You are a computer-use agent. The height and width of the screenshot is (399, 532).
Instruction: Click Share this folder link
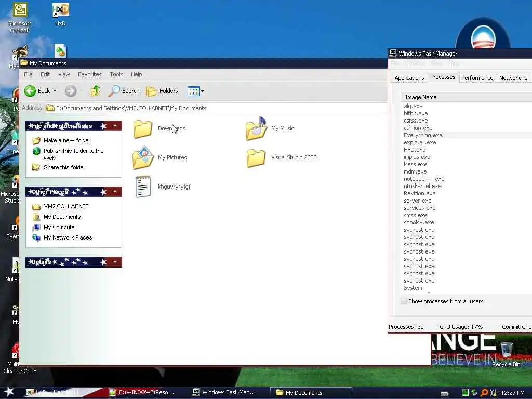[x=64, y=167]
